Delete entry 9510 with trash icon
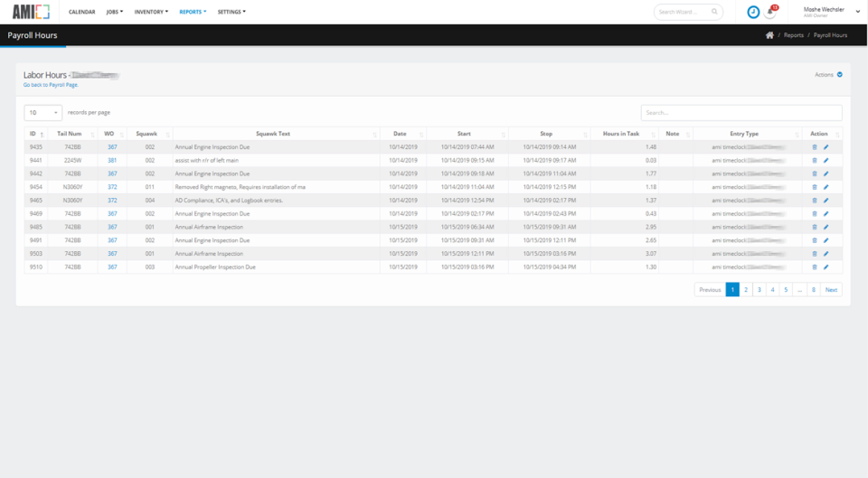The image size is (868, 478). click(x=815, y=267)
